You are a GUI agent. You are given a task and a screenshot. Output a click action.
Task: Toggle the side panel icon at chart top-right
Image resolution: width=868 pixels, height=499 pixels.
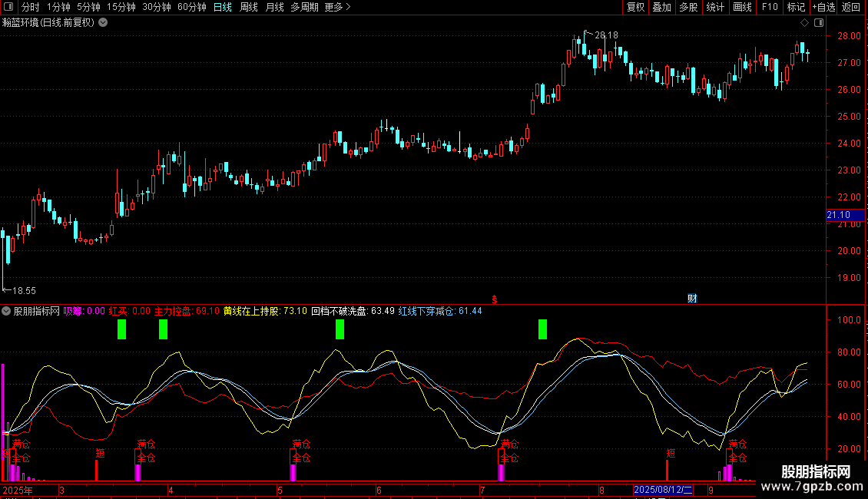pyautogui.click(x=819, y=23)
